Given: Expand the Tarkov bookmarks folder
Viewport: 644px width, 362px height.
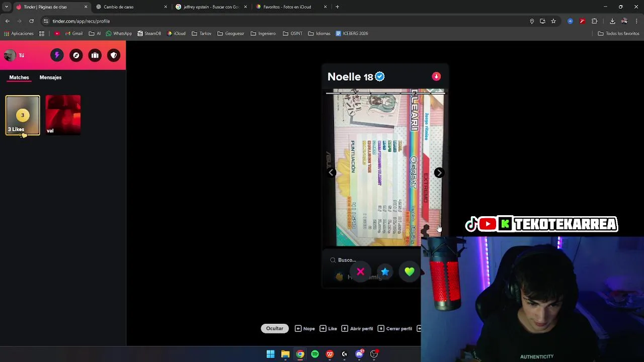Looking at the screenshot, I should pos(202,34).
